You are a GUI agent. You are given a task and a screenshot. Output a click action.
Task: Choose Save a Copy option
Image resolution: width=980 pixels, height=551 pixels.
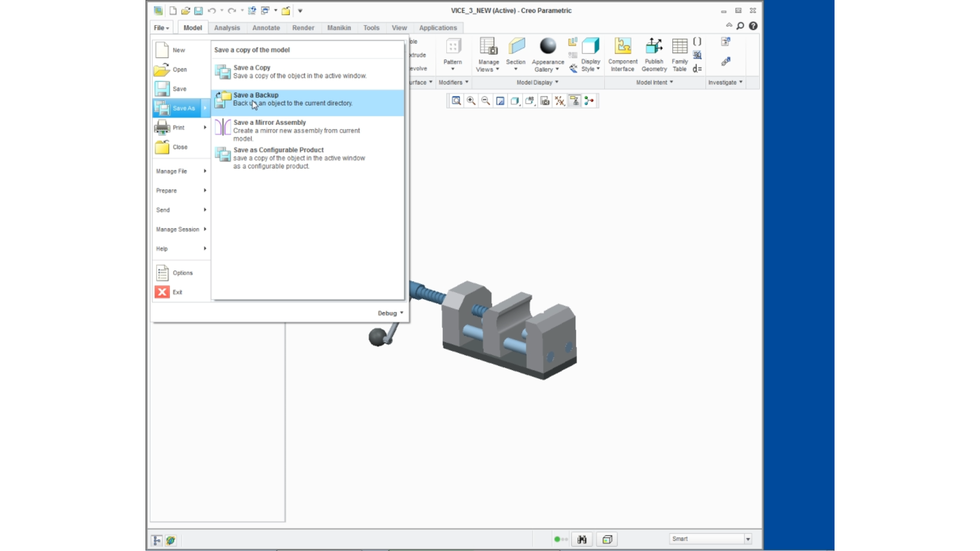(307, 71)
